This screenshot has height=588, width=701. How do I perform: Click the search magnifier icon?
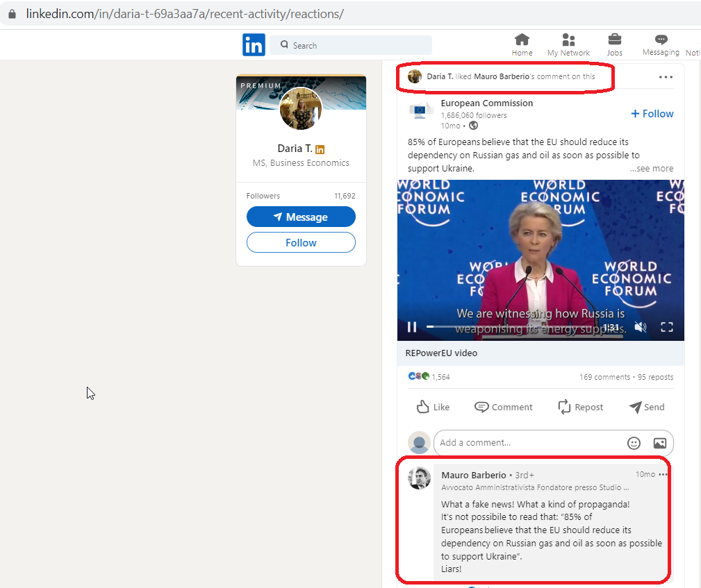point(284,44)
